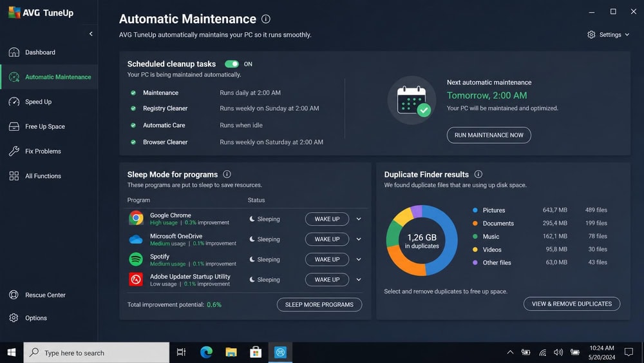
Task: Open Microsoft Store from taskbar
Action: click(x=256, y=352)
